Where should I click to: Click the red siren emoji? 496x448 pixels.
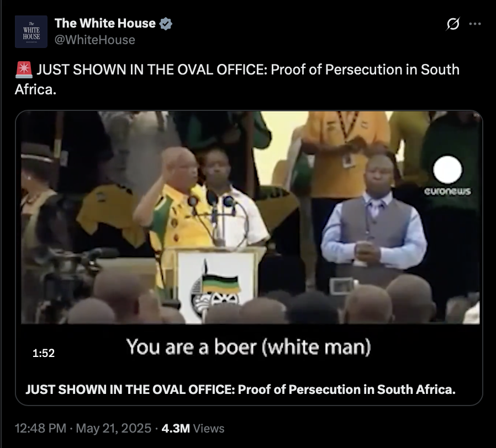coord(24,70)
